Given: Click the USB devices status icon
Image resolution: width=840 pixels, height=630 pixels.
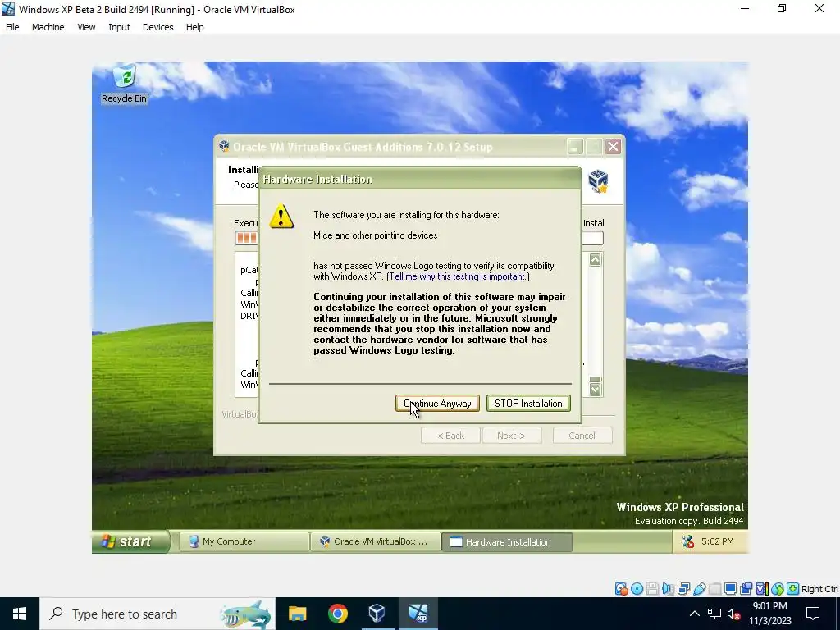Looking at the screenshot, I should click(x=699, y=589).
